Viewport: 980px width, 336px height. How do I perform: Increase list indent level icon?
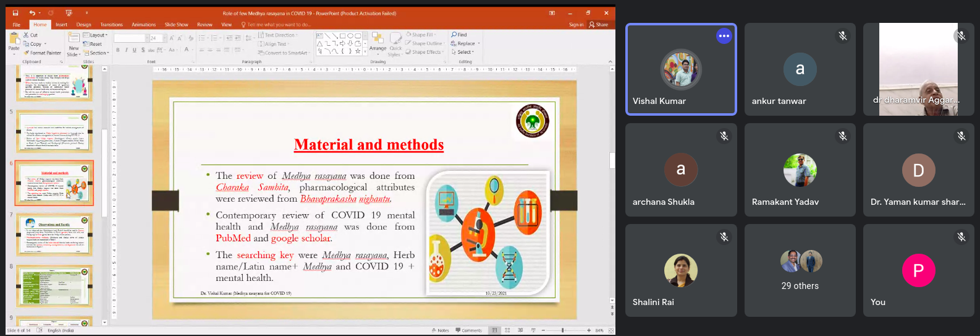tap(237, 38)
